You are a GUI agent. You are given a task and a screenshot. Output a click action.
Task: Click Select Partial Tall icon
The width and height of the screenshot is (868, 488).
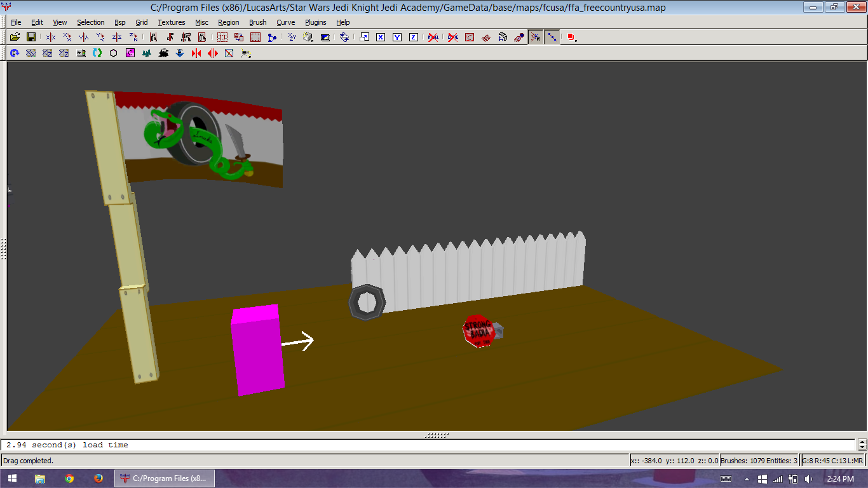[186, 37]
